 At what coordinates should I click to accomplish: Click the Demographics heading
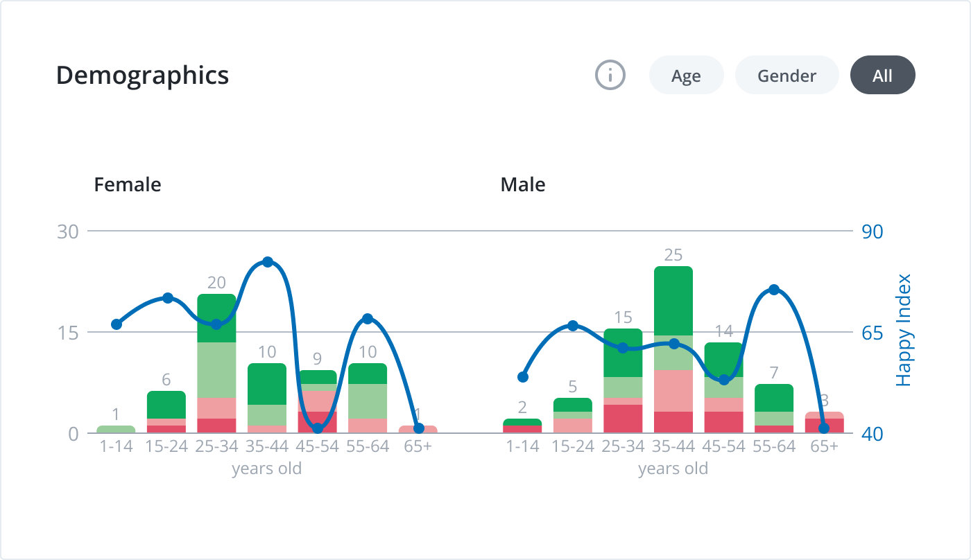click(143, 75)
